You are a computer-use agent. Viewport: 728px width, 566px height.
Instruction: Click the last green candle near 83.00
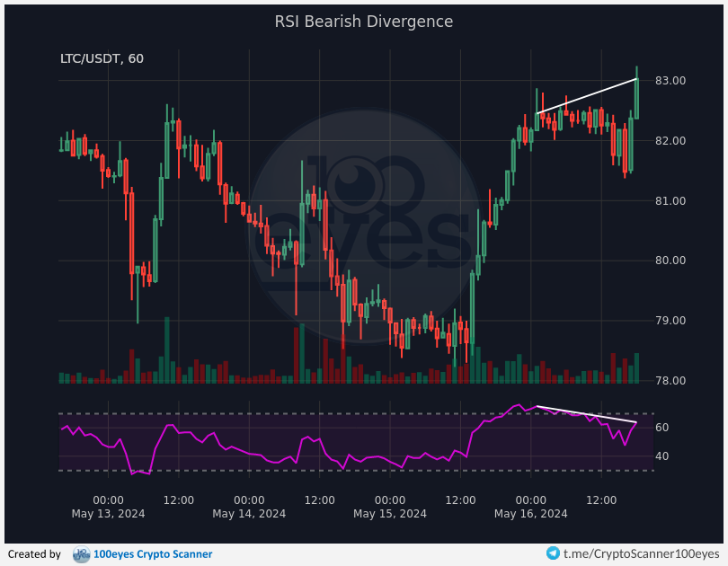click(x=636, y=98)
